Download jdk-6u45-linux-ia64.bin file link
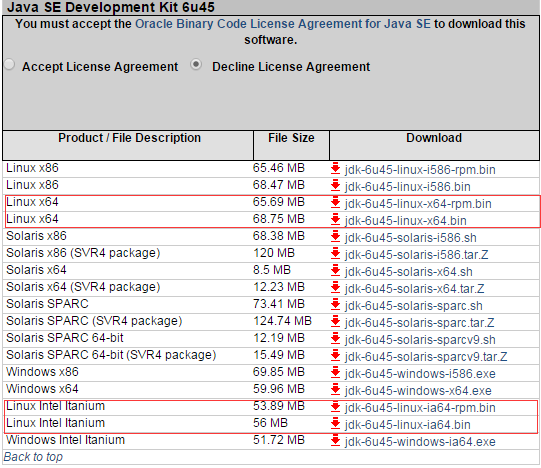The height and width of the screenshot is (468, 541). click(407, 425)
